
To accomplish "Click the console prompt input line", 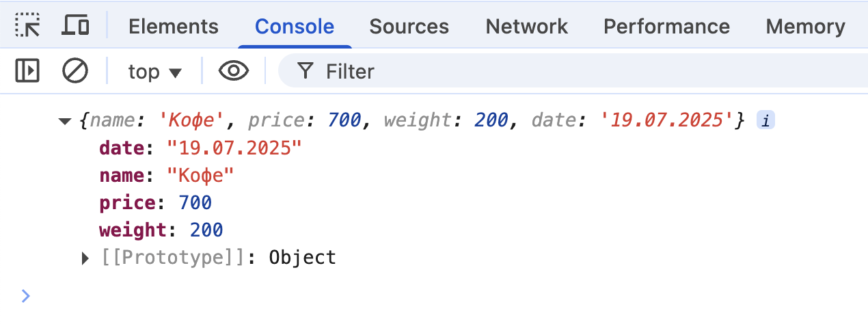I will click(x=410, y=295).
